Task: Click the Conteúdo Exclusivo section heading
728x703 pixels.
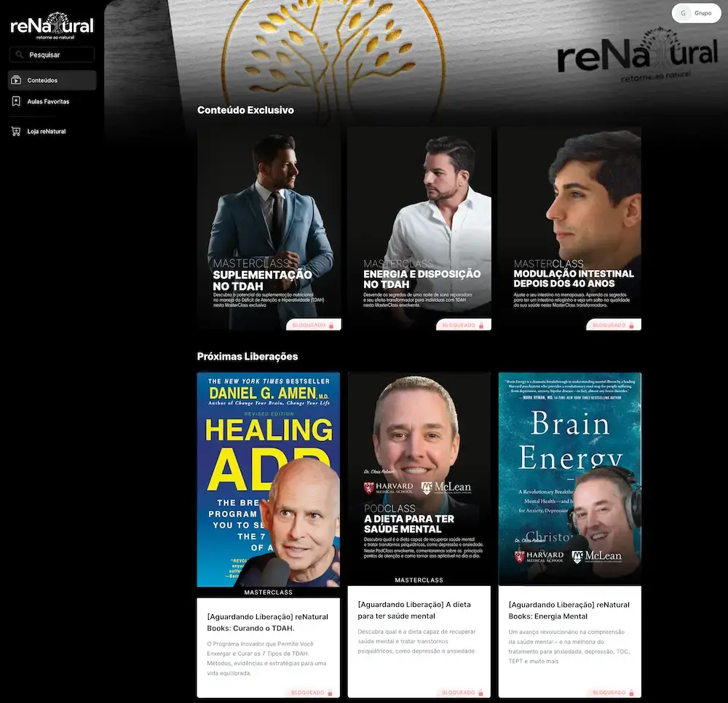Action: pos(245,110)
